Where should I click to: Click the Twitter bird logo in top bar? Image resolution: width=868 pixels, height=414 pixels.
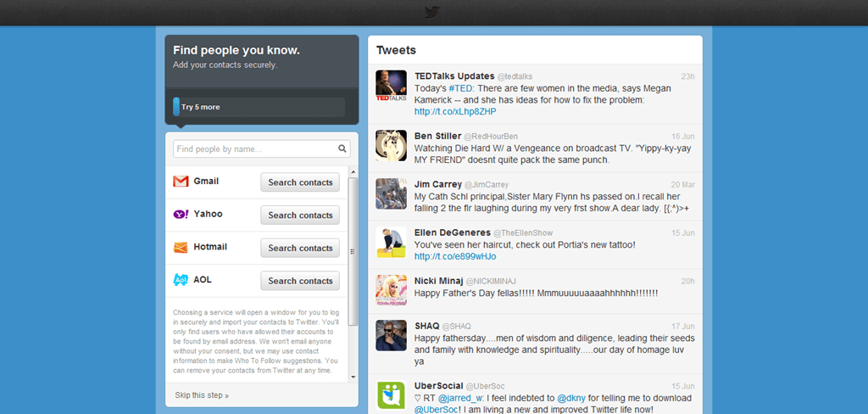[431, 12]
